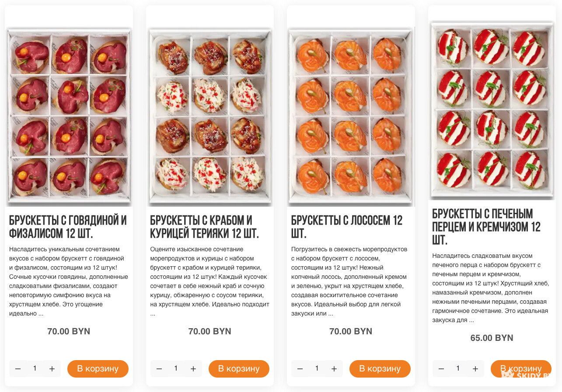The height and width of the screenshot is (392, 562).
Task: Add crab and teriyaki chicken bruschetta to cart
Action: tap(239, 369)
